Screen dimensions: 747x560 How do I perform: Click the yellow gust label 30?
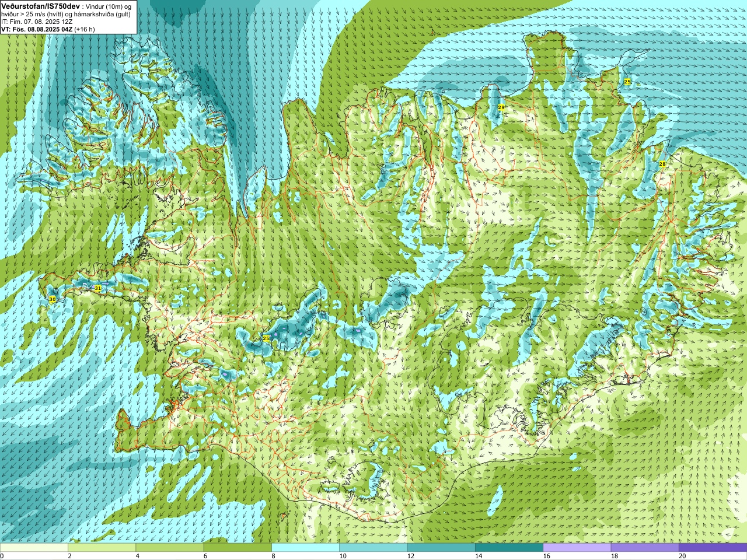(52, 299)
